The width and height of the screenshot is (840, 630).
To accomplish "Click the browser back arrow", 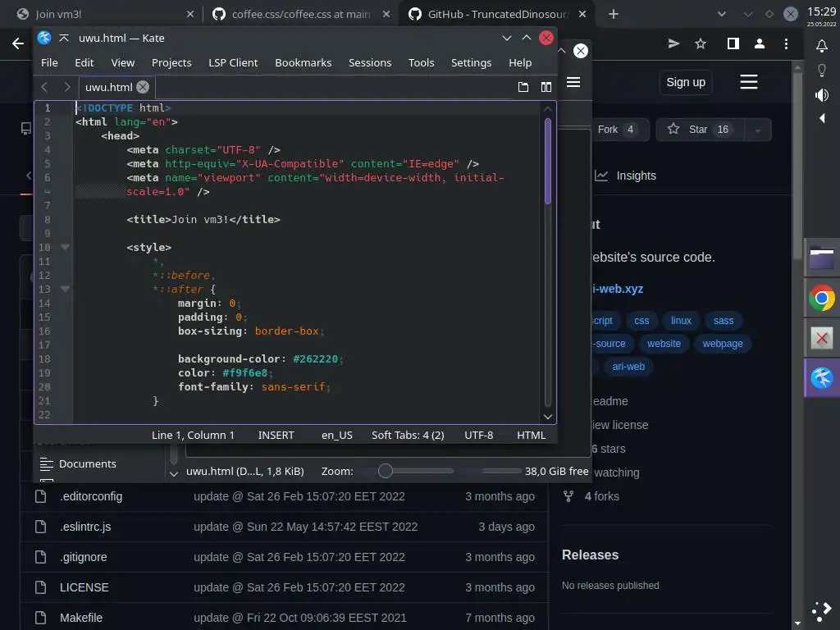I will tap(18, 44).
